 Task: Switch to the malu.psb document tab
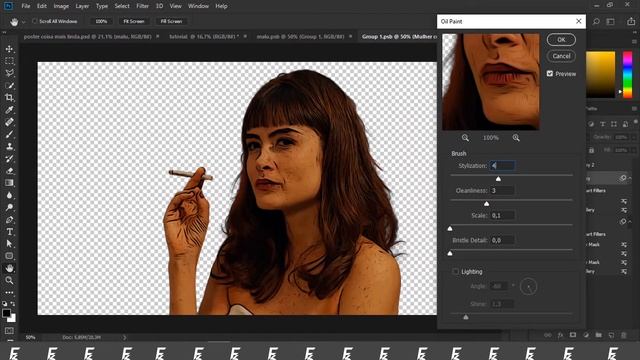[300, 36]
